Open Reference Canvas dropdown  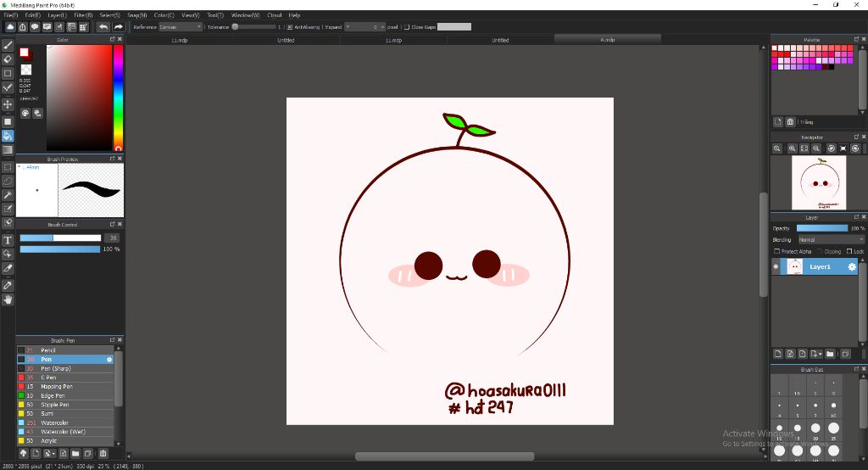pos(181,26)
